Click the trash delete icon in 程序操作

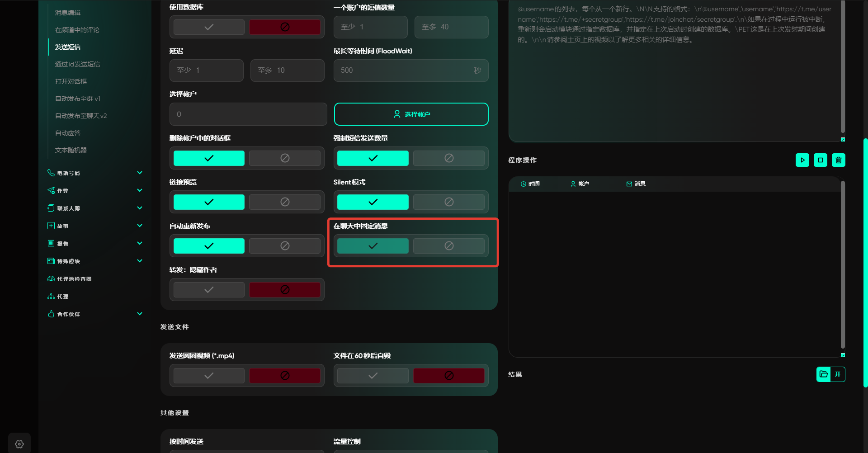[838, 160]
